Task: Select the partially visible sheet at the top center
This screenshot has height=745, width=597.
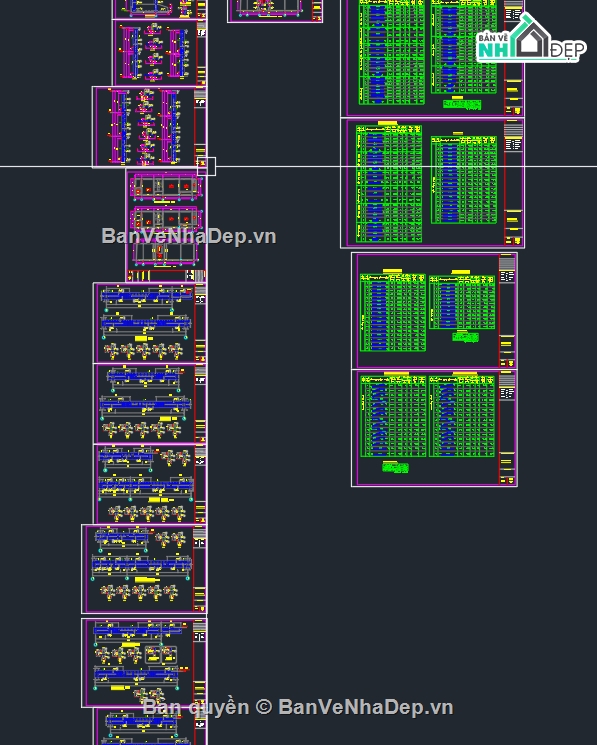Action: pos(275,11)
